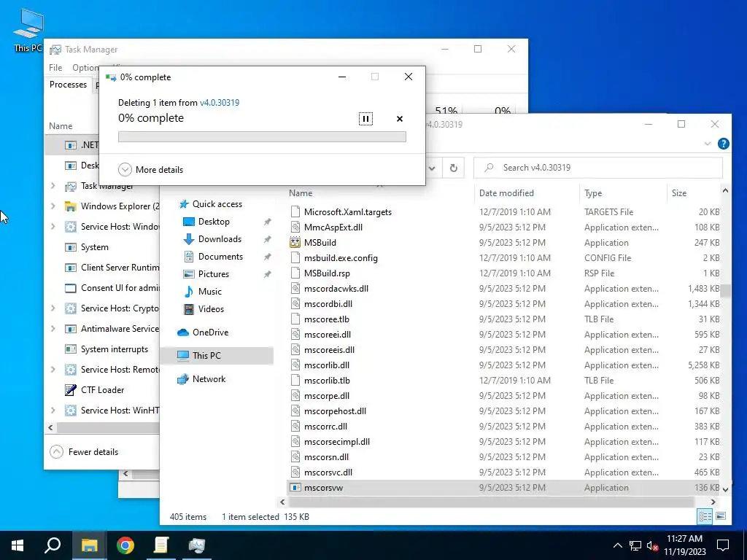The width and height of the screenshot is (747, 560).
Task: Select This PC in navigation pane
Action: (x=217, y=356)
